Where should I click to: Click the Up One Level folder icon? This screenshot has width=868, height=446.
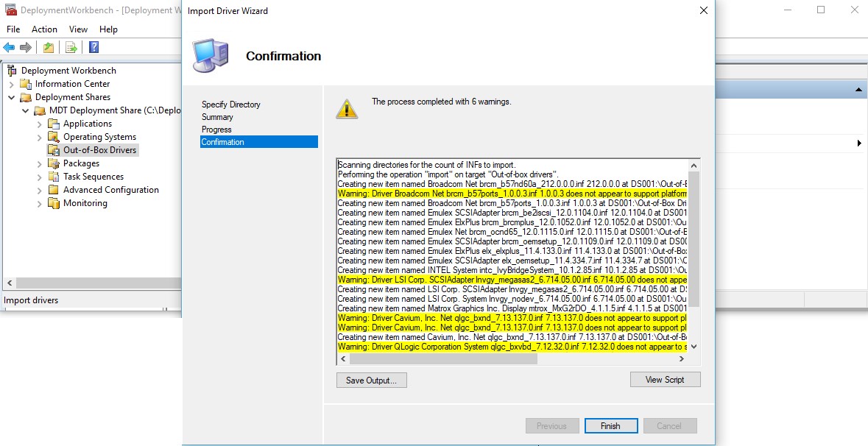[49, 48]
